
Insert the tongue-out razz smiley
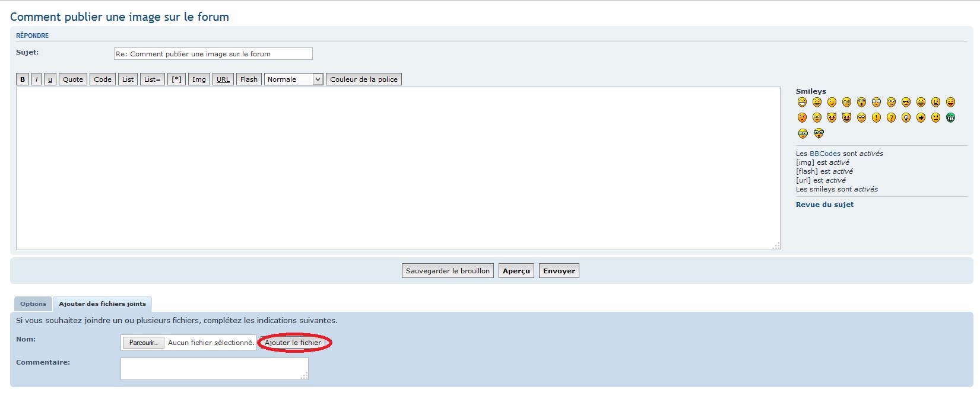coord(951,103)
